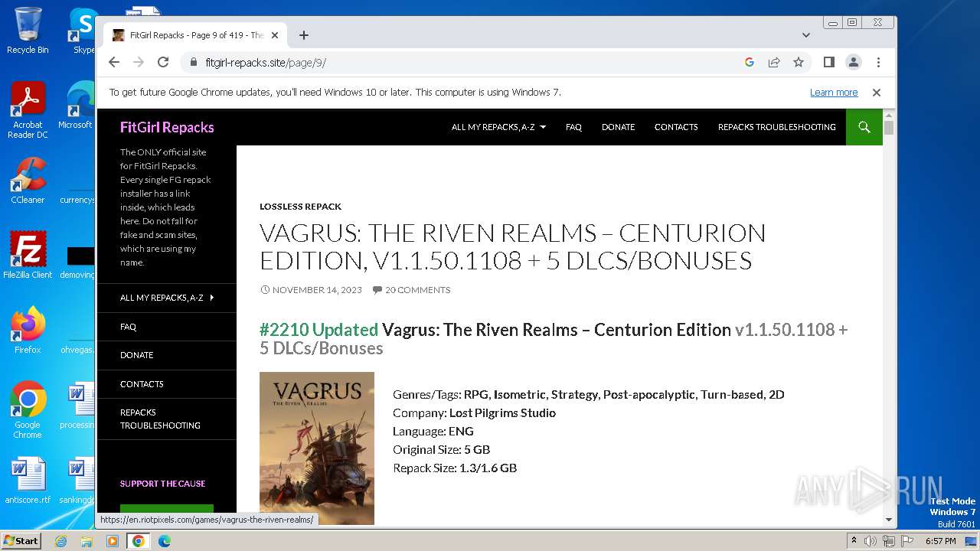Click Chrome icon in taskbar
The height and width of the screenshot is (551, 980).
pyautogui.click(x=139, y=541)
